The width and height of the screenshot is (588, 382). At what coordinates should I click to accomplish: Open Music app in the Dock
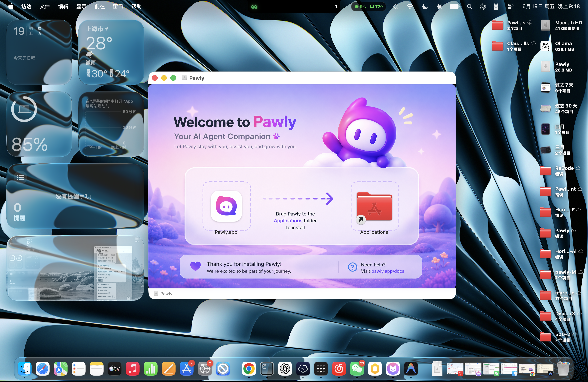coord(133,369)
